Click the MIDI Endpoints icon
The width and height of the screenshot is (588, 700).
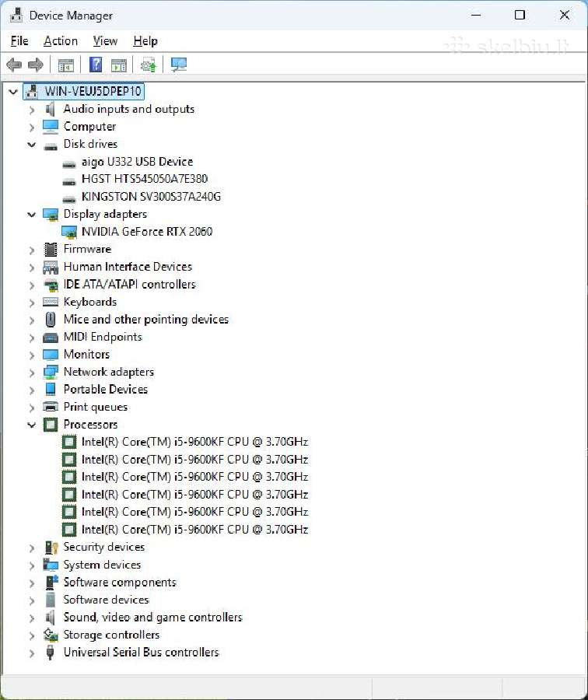(x=51, y=337)
